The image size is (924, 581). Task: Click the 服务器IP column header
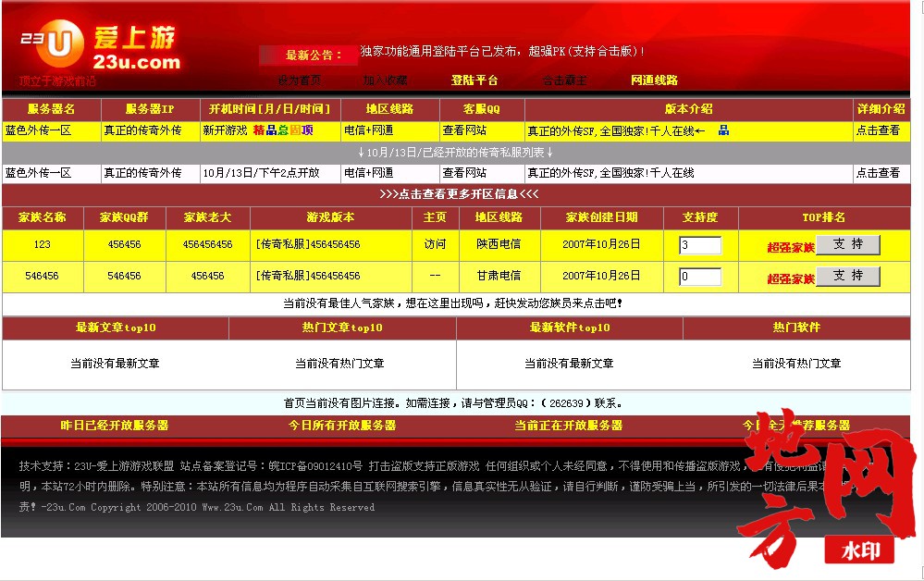(x=150, y=109)
